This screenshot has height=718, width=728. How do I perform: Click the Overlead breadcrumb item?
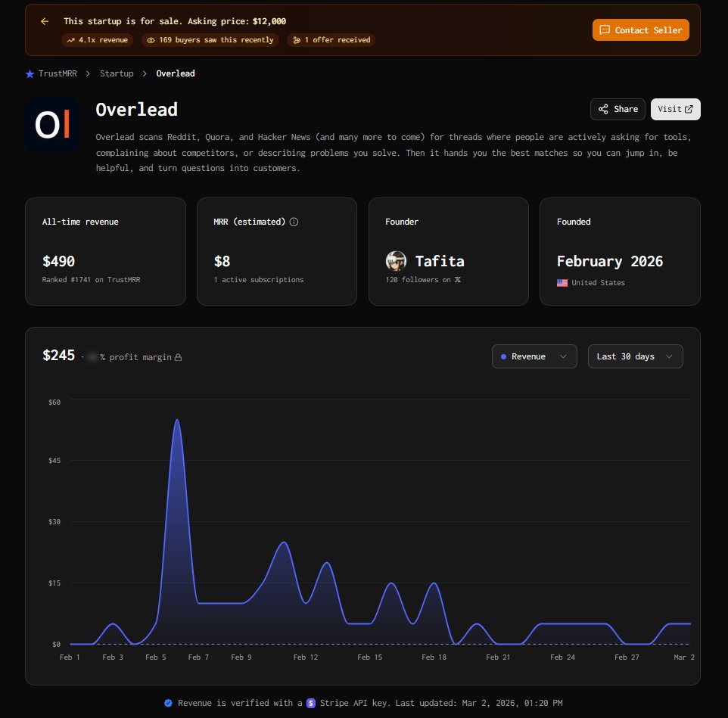pos(176,73)
